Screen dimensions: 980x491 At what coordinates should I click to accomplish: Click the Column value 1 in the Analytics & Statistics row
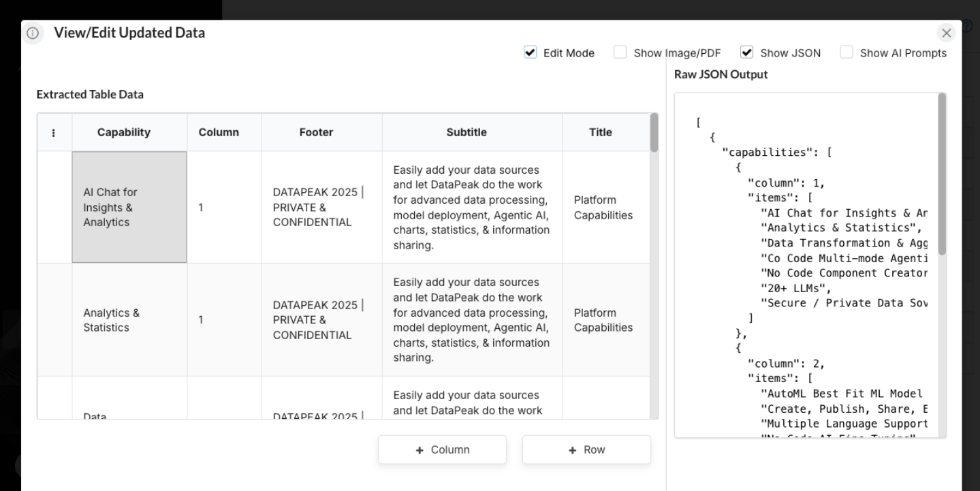(x=225, y=320)
